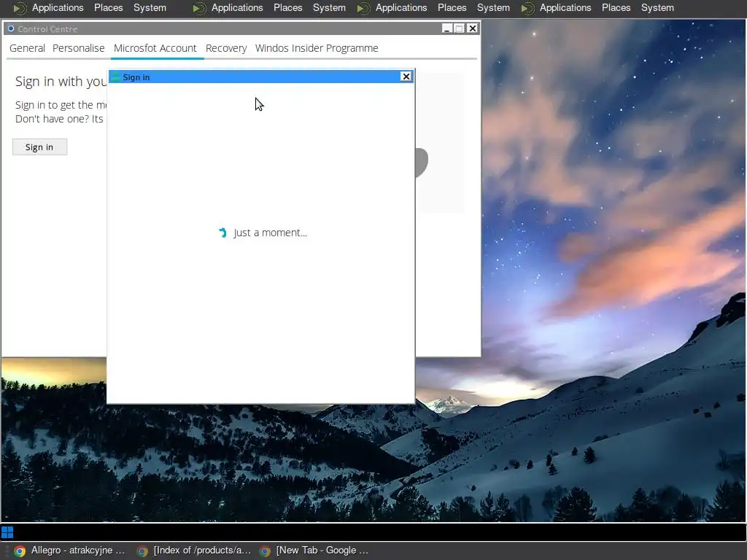The image size is (747, 560).
Task: Click the Sign in dialog title icon
Action: click(x=115, y=77)
